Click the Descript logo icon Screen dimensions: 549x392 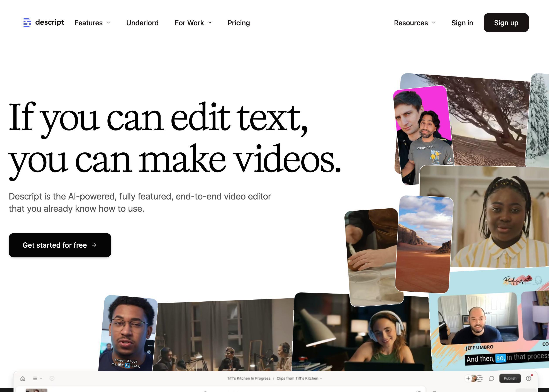pos(27,22)
